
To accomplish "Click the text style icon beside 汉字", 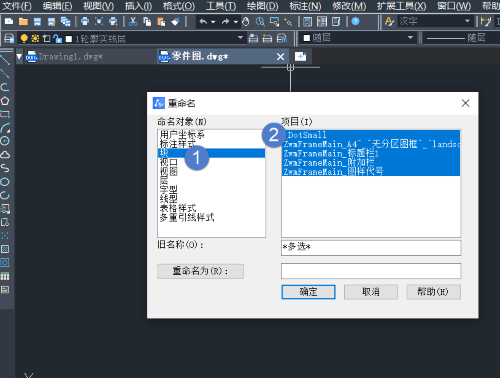I will (389, 22).
